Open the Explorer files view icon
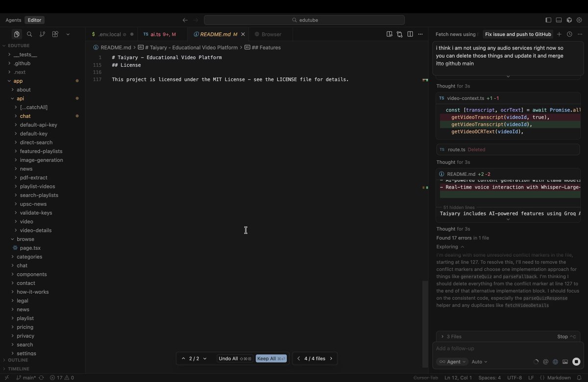The width and height of the screenshot is (588, 382). click(17, 34)
